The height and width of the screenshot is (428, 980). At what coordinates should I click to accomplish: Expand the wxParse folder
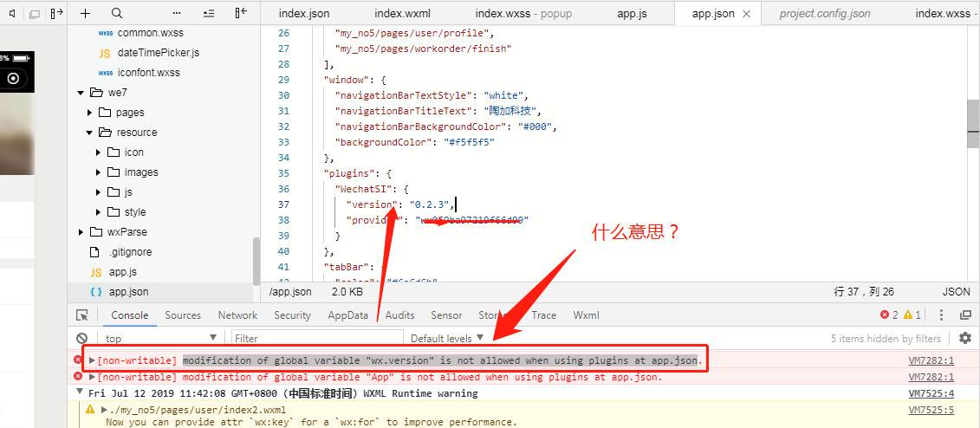(x=81, y=232)
